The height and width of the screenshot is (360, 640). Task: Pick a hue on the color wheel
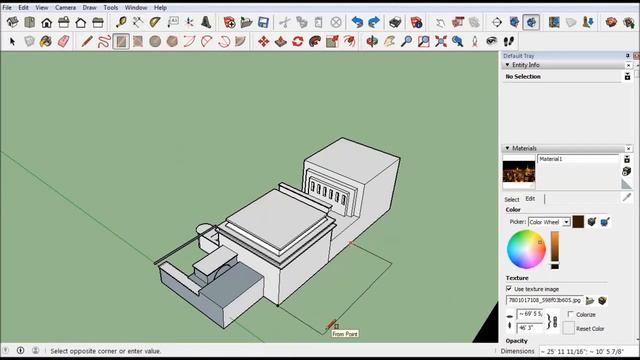point(527,249)
